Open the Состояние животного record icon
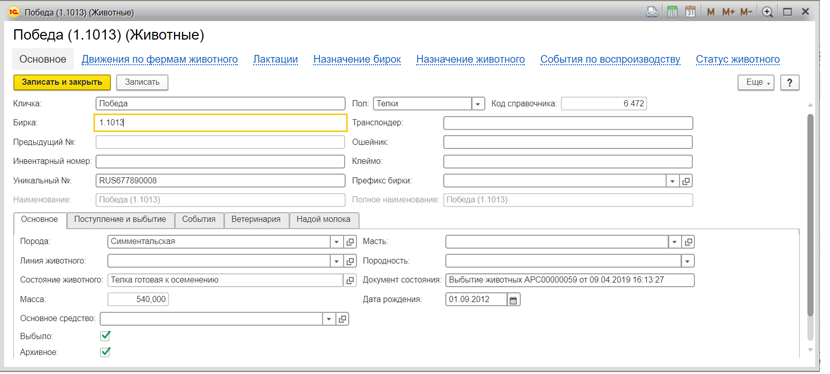The width and height of the screenshot is (830, 374). [x=350, y=280]
